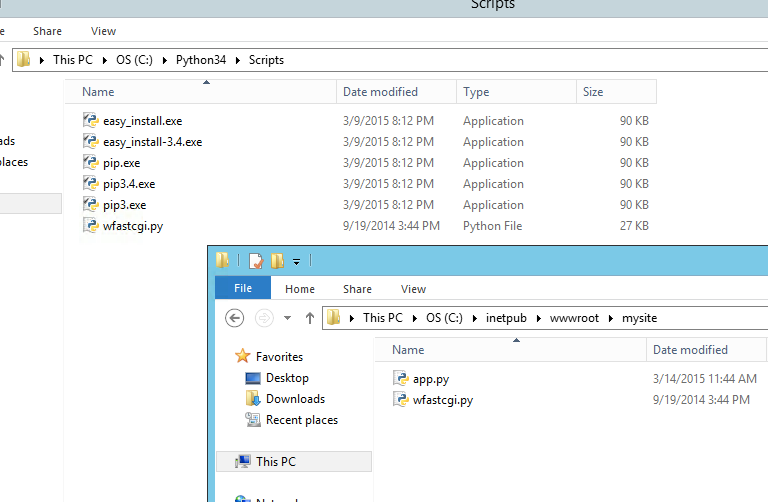Open the Share tab in Scripts window
Viewport: 768px width, 502px height.
pyautogui.click(x=48, y=31)
